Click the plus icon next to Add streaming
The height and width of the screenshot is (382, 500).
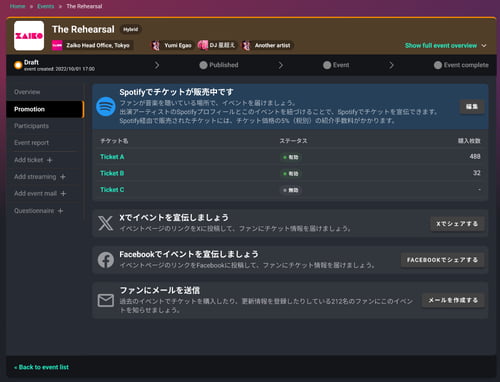[x=63, y=177]
